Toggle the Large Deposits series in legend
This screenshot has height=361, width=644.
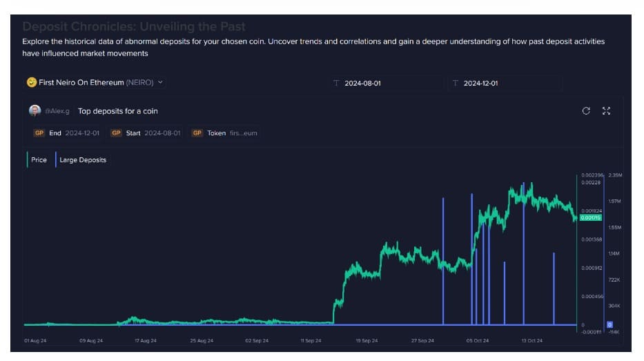(x=83, y=160)
